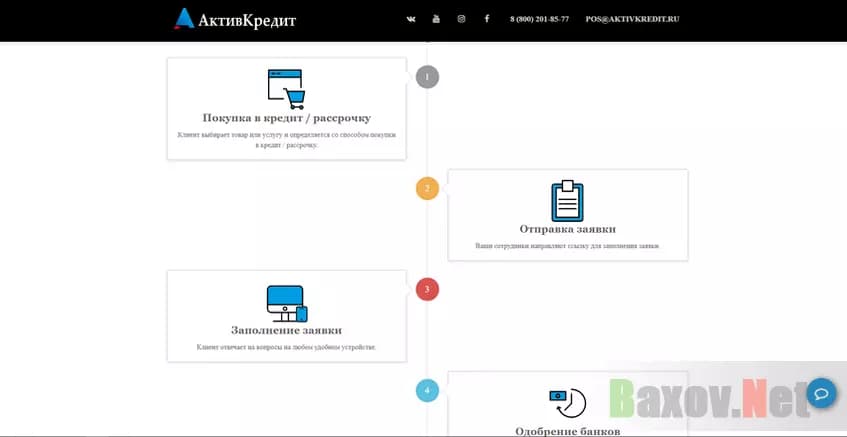Click the heading Покупка в кредит / рассрочку
847x437 pixels.
coord(287,118)
